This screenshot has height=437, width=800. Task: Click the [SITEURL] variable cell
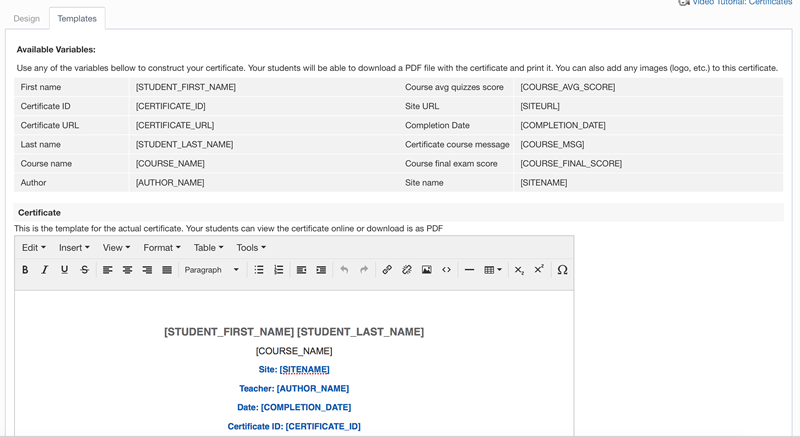click(x=540, y=106)
